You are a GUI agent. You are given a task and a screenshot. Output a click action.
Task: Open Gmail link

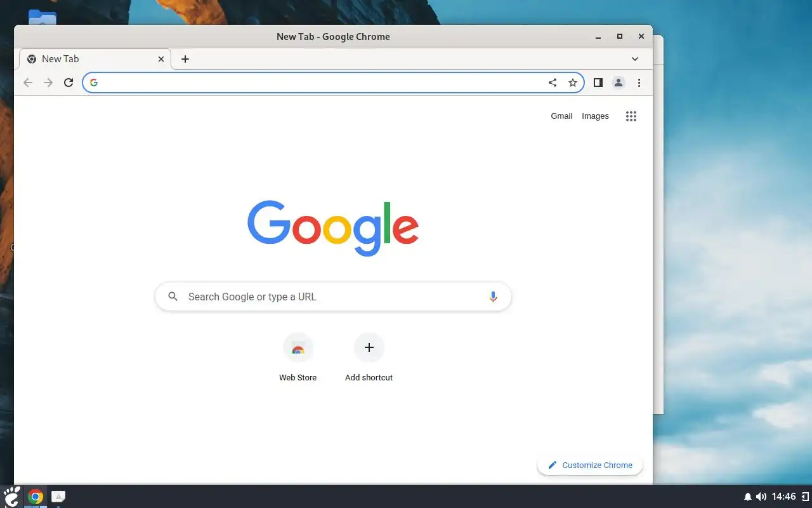[561, 116]
